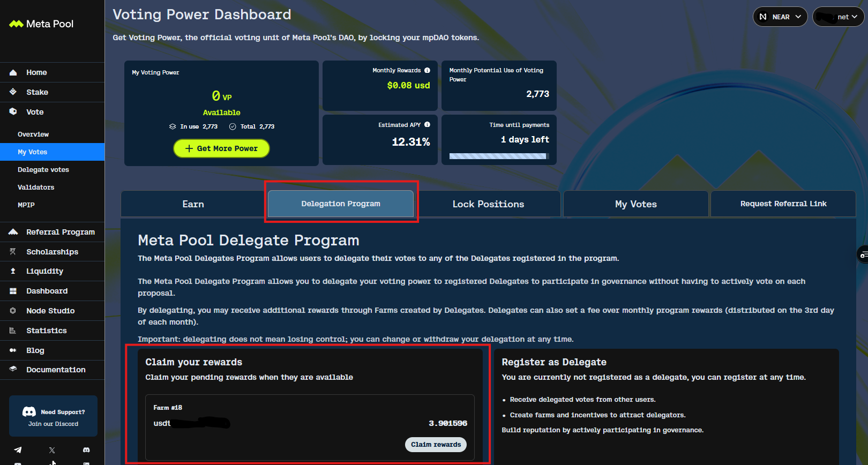Click the Node Studio sidebar icon

[x=13, y=311]
